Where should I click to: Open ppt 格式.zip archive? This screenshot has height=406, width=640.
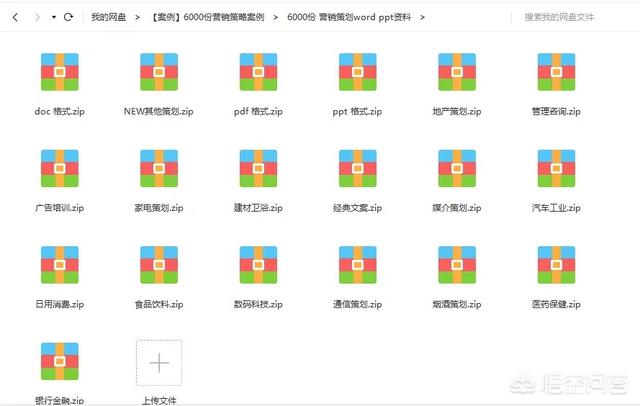click(358, 72)
